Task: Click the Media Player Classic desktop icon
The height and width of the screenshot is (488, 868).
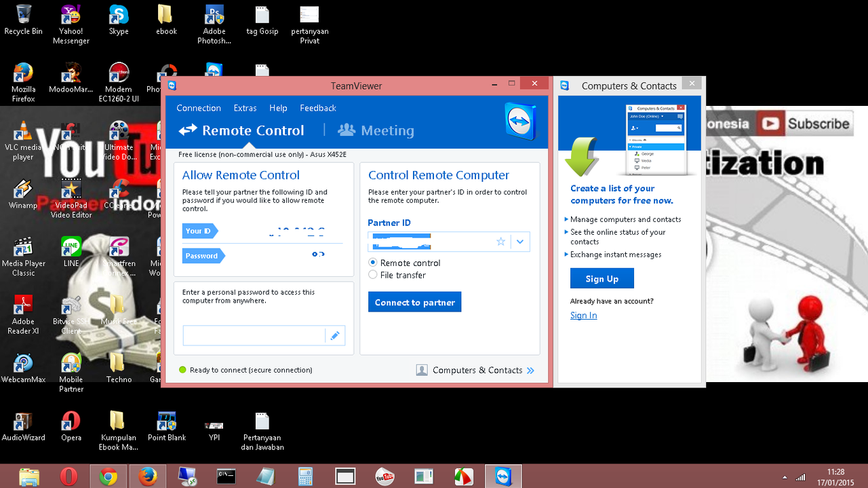Action: coord(23,257)
